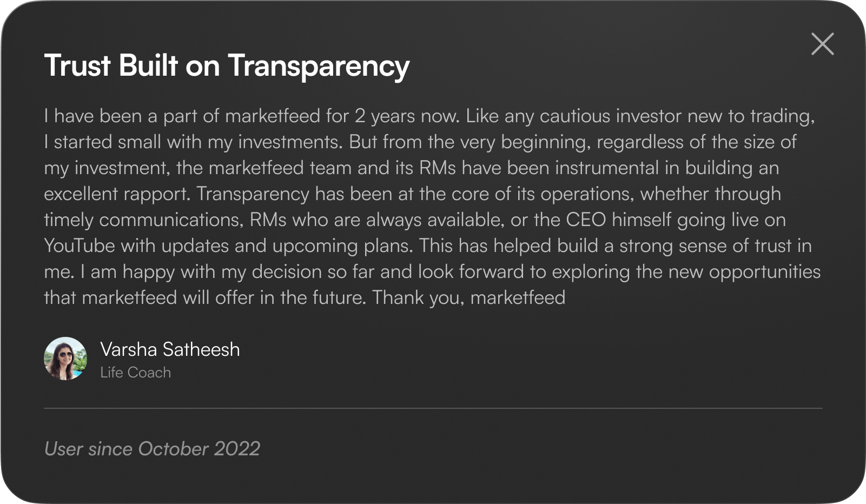Click the User since October 2022 text
The width and height of the screenshot is (866, 504).
click(x=152, y=449)
